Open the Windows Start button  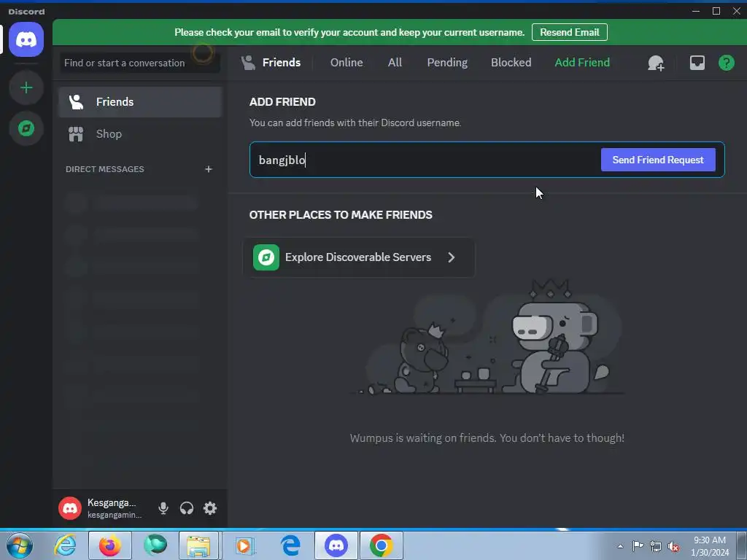(20, 545)
